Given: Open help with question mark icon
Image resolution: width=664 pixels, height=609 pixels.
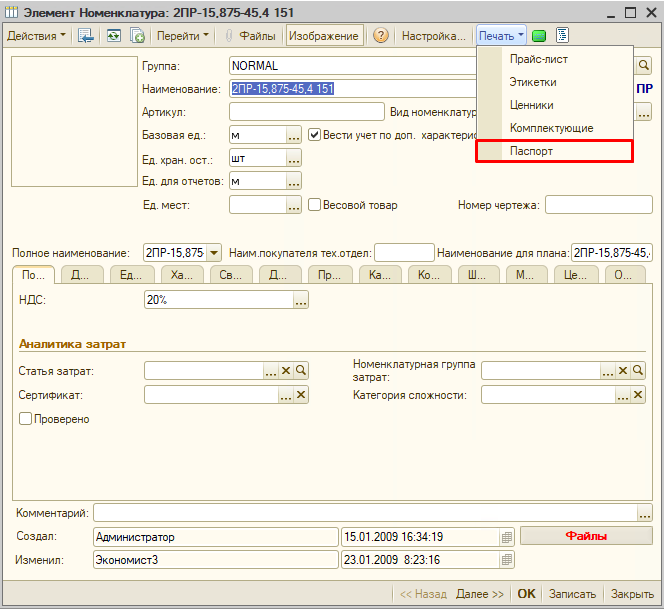Looking at the screenshot, I should click(x=381, y=36).
